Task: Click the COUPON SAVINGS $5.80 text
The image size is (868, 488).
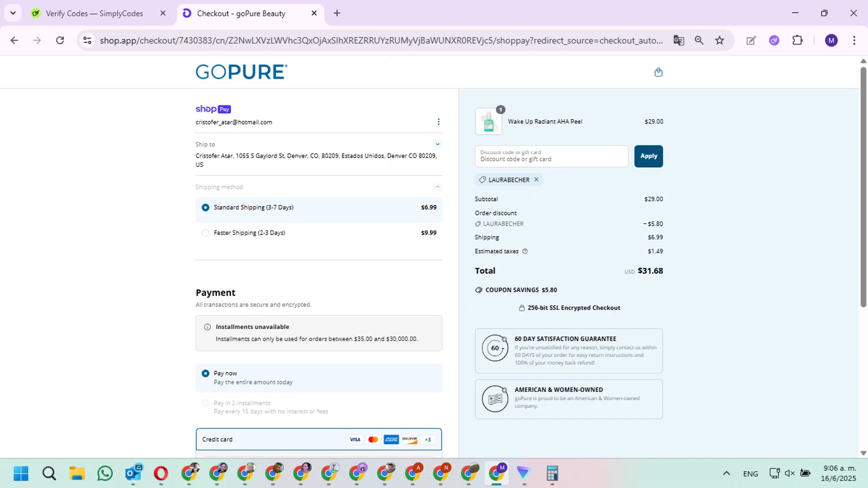Action: [521, 290]
